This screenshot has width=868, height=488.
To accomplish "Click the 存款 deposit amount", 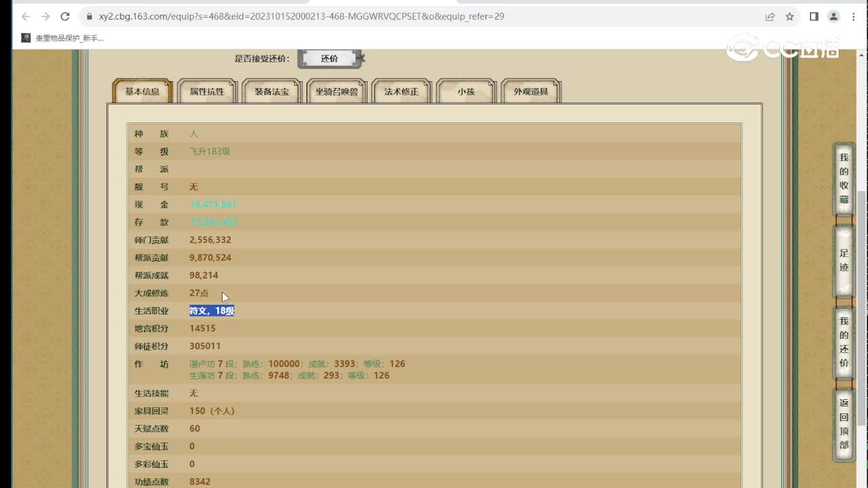I will [213, 222].
